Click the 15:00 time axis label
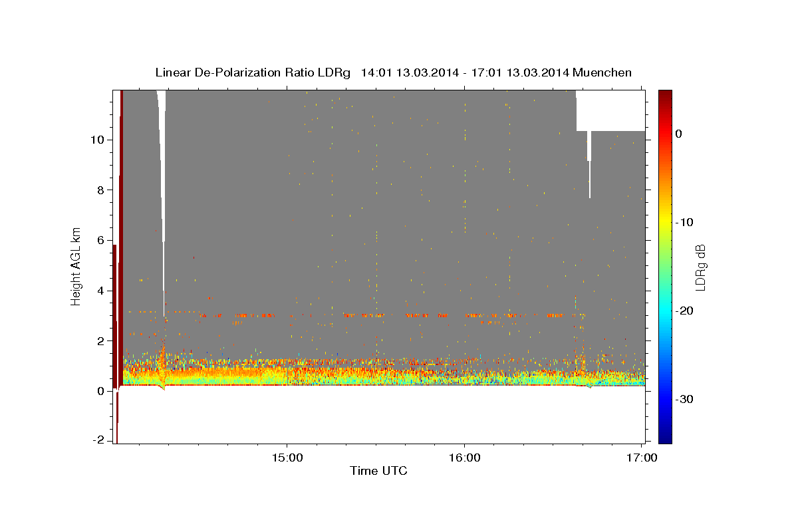The image size is (798, 532). (287, 458)
